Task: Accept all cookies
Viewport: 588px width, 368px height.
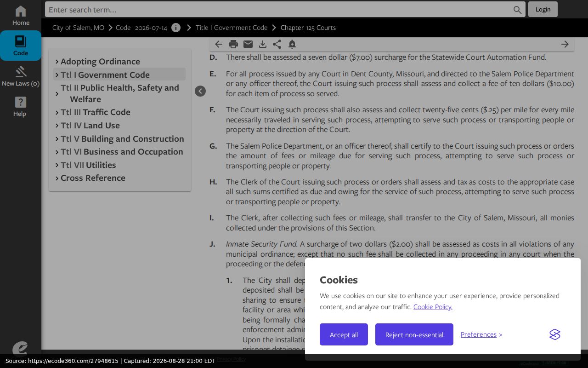Action: pos(344,334)
